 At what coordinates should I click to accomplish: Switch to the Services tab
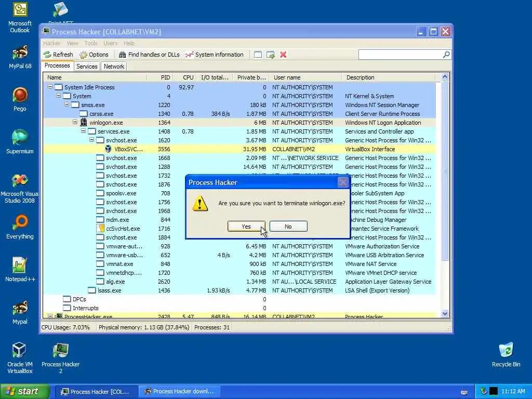pos(87,66)
